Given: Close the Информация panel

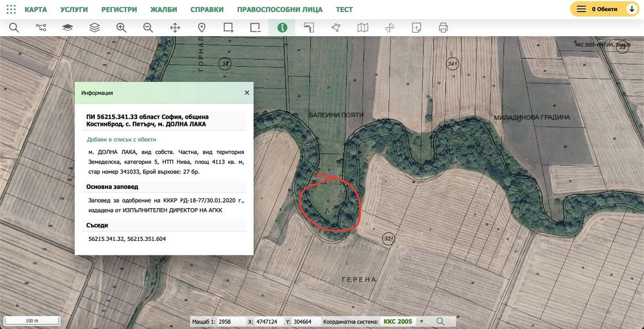Looking at the screenshot, I should [x=247, y=93].
